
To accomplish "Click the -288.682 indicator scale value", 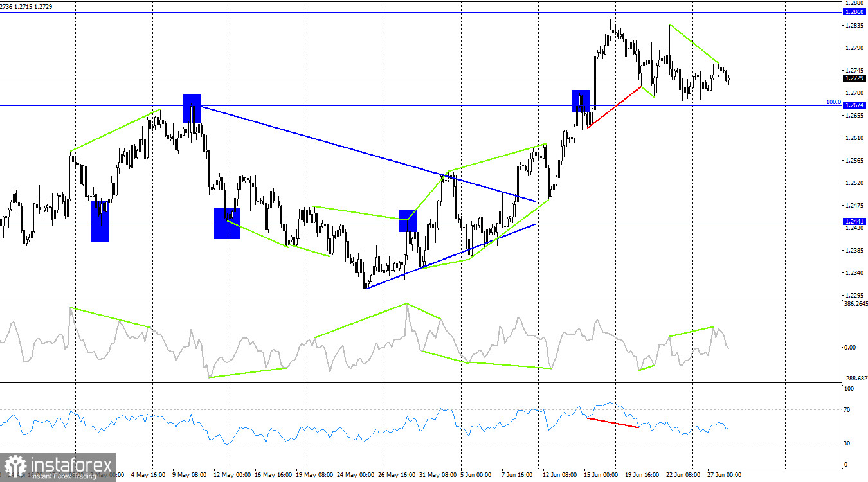I will 854,379.
